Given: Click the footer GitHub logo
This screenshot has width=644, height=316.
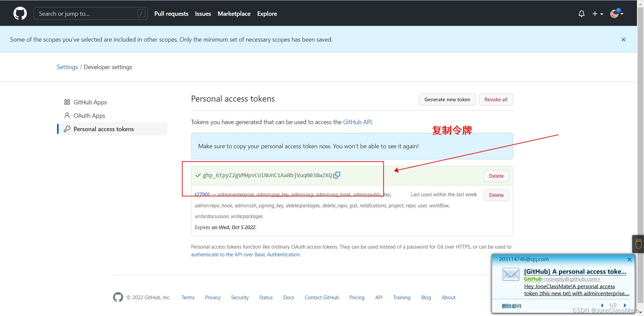Looking at the screenshot, I should [x=118, y=297].
